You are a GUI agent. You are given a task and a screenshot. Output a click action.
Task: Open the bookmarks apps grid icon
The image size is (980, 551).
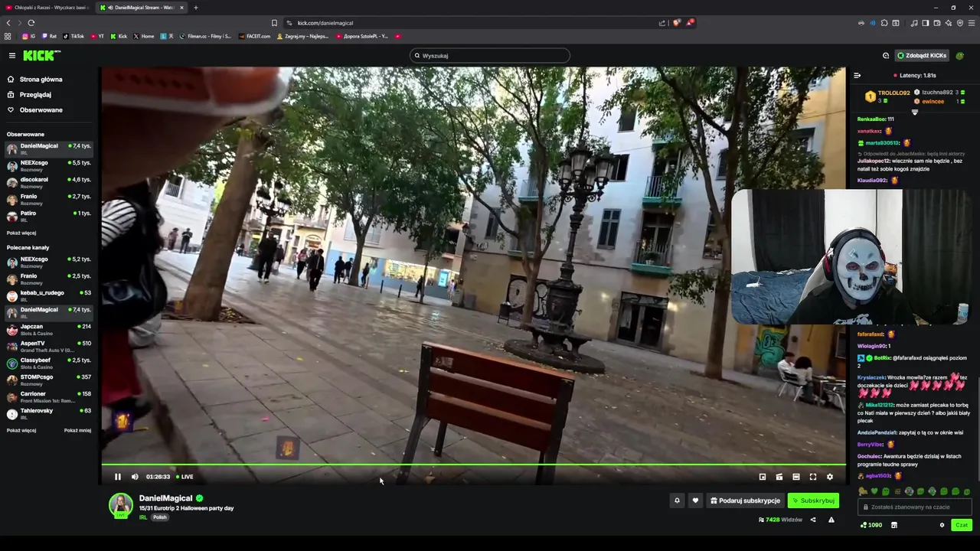click(8, 36)
